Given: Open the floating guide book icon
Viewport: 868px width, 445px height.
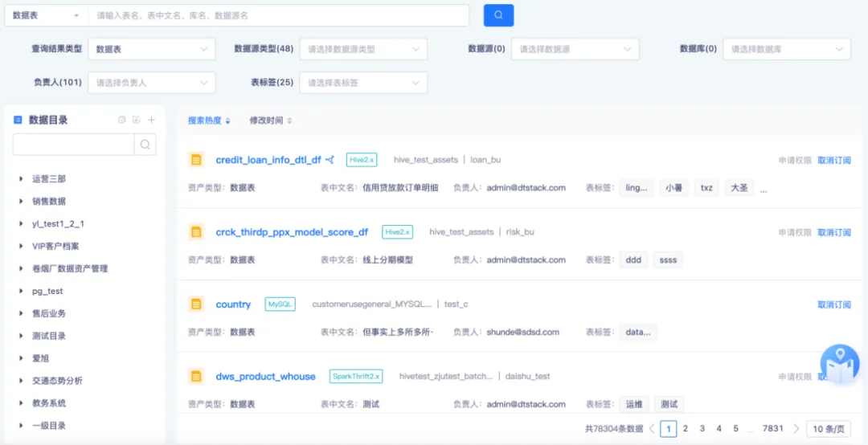Looking at the screenshot, I should (x=840, y=365).
